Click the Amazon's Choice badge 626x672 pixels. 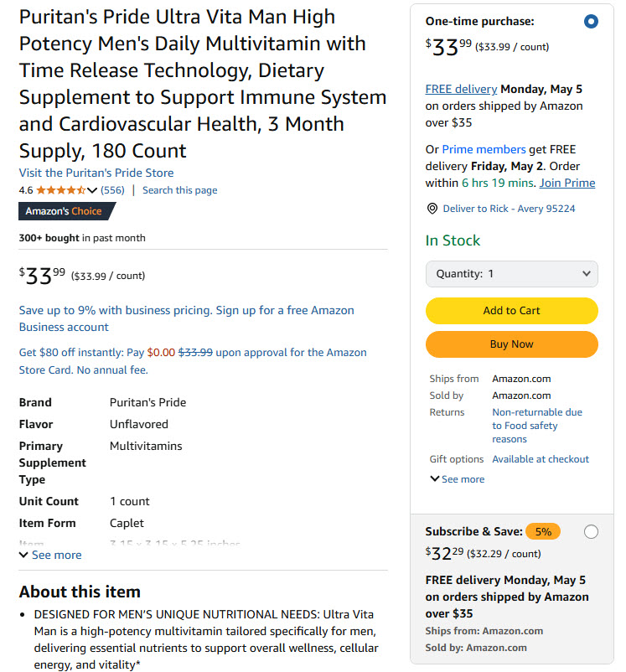click(x=67, y=211)
